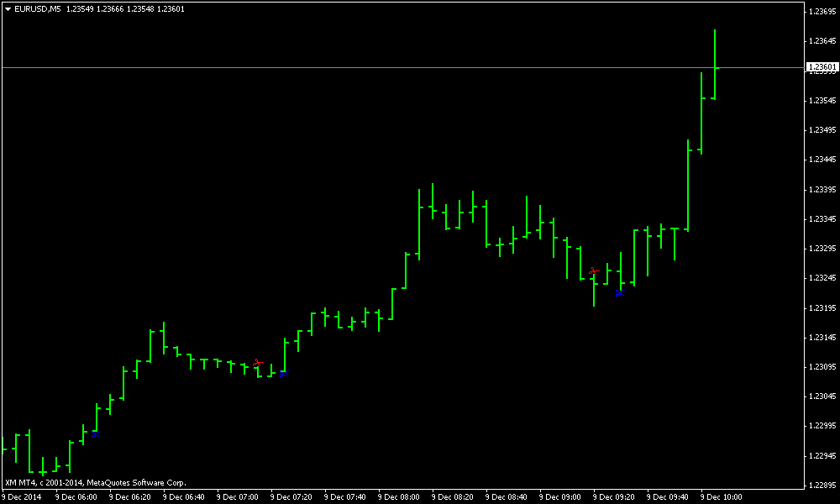Select the red scissors marker near 09:00
This screenshot has height=504, width=840.
pyautogui.click(x=594, y=271)
